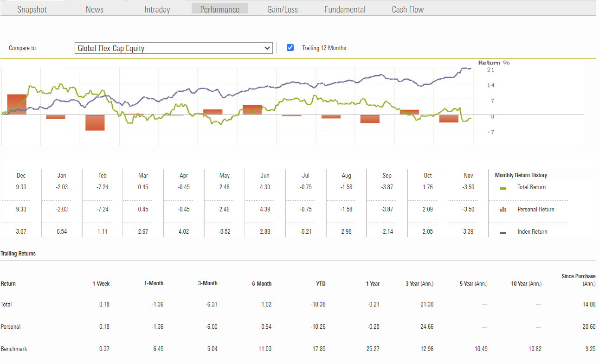The height and width of the screenshot is (364, 599).
Task: Open the Gain/Loss tab
Action: click(x=283, y=9)
